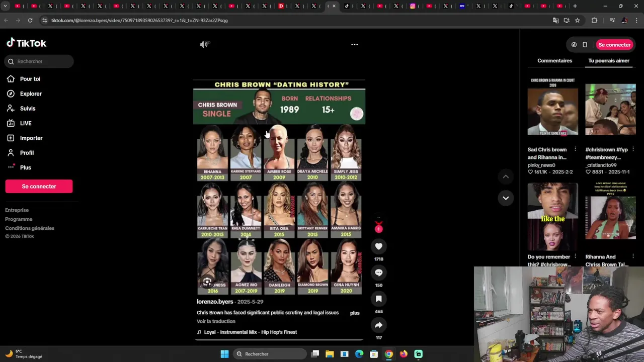
Task: Click the TikTok logo
Action: coord(26,43)
